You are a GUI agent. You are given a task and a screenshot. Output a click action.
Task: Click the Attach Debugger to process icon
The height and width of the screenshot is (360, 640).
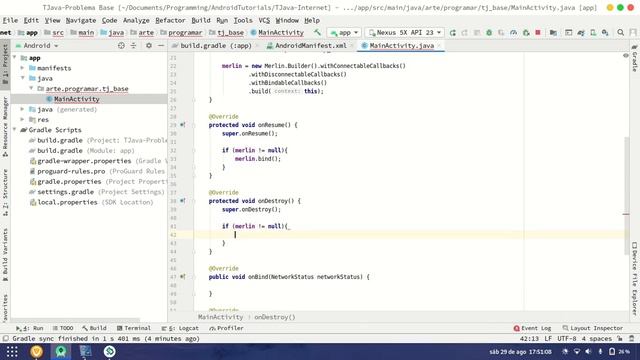(x=526, y=33)
